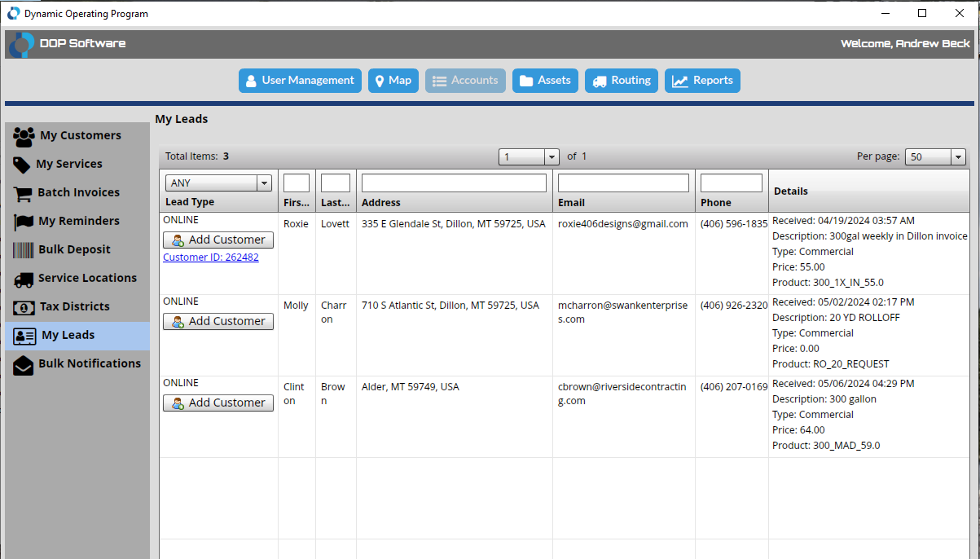
Task: Focus the Email filter field
Action: 623,183
